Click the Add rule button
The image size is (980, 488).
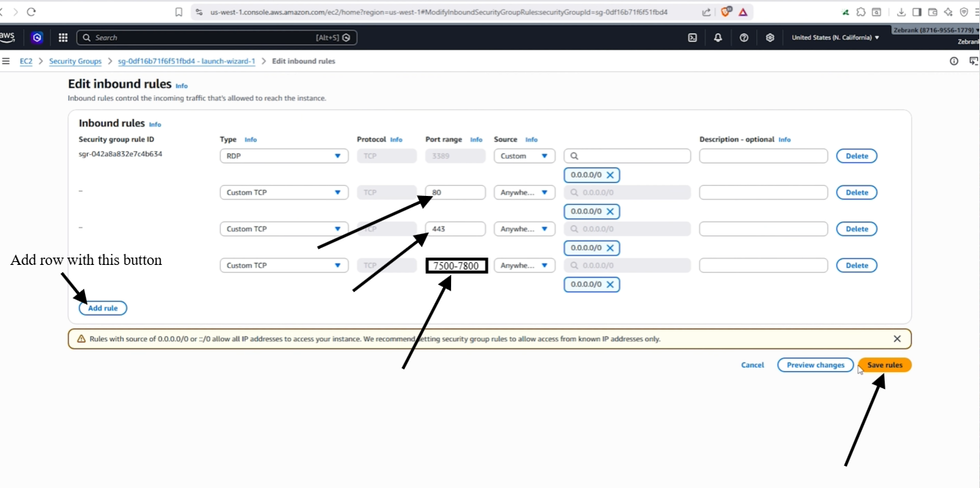tap(103, 308)
